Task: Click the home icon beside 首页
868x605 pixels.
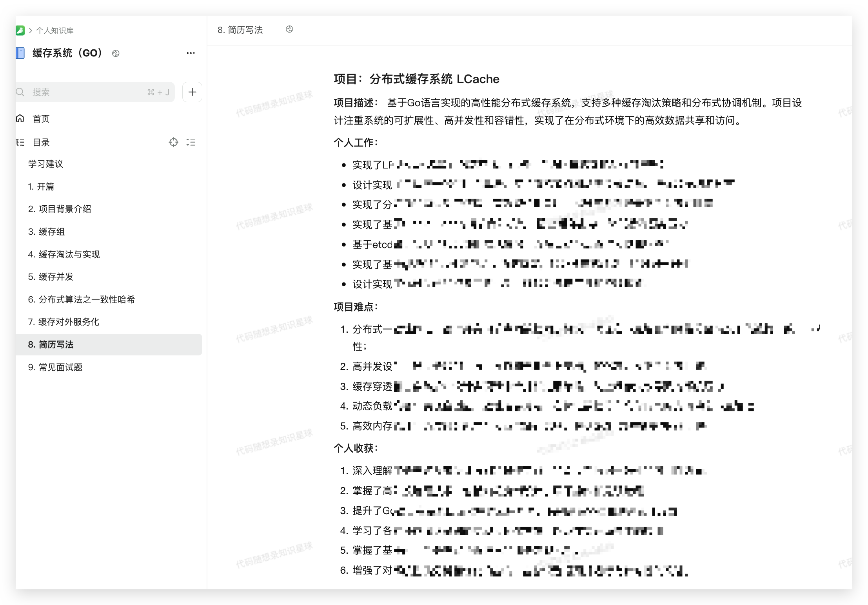Action: click(20, 118)
